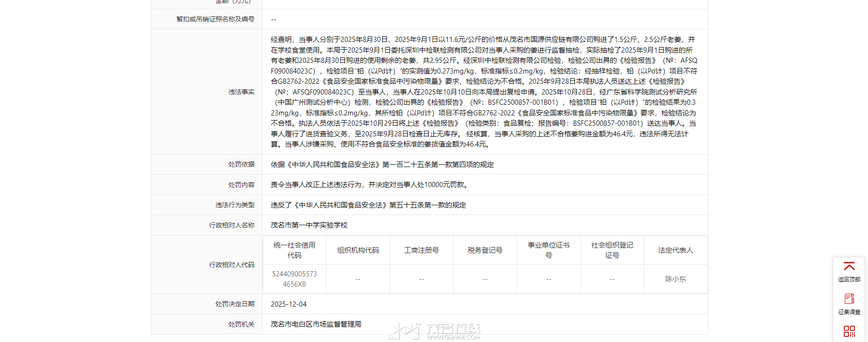Click the 社会组织登记证号 column header
868x342 pixels.
point(612,250)
